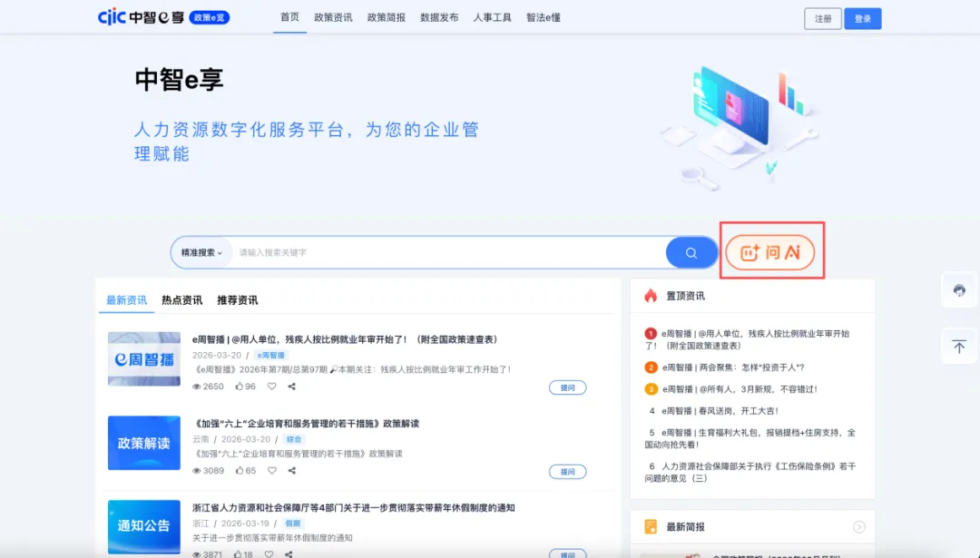Like the 浙江省带薪年休假 article (18 thumbs)
Screen dimensions: 980x558
pyautogui.click(x=243, y=554)
